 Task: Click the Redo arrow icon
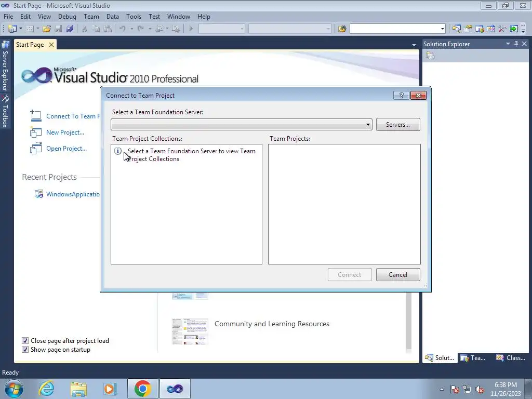coord(140,29)
